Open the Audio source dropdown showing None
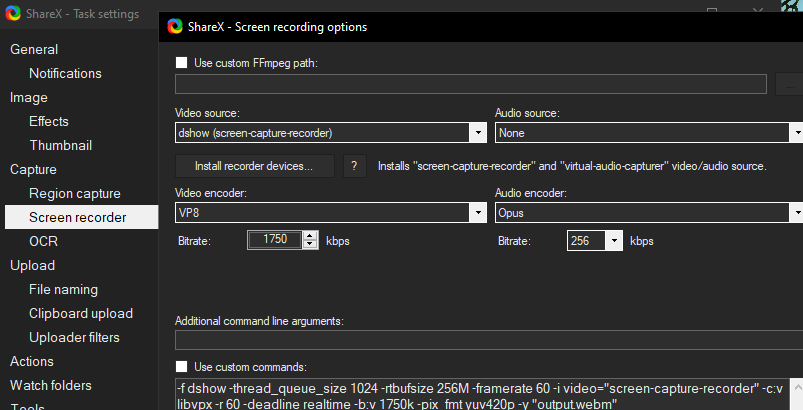This screenshot has height=410, width=803. [x=649, y=133]
